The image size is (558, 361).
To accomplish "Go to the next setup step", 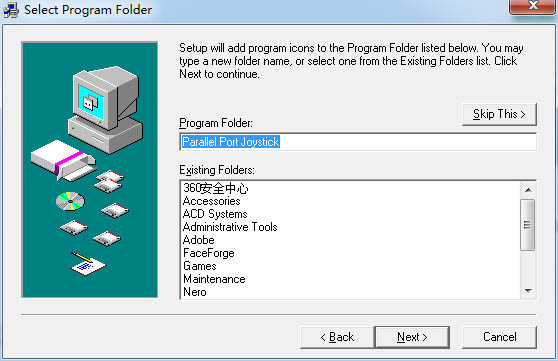I will 412,337.
